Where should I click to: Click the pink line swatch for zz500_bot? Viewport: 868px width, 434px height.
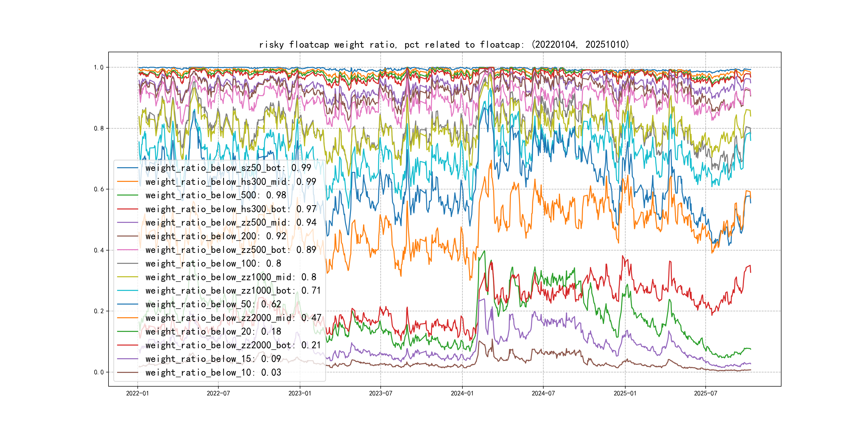click(x=128, y=250)
